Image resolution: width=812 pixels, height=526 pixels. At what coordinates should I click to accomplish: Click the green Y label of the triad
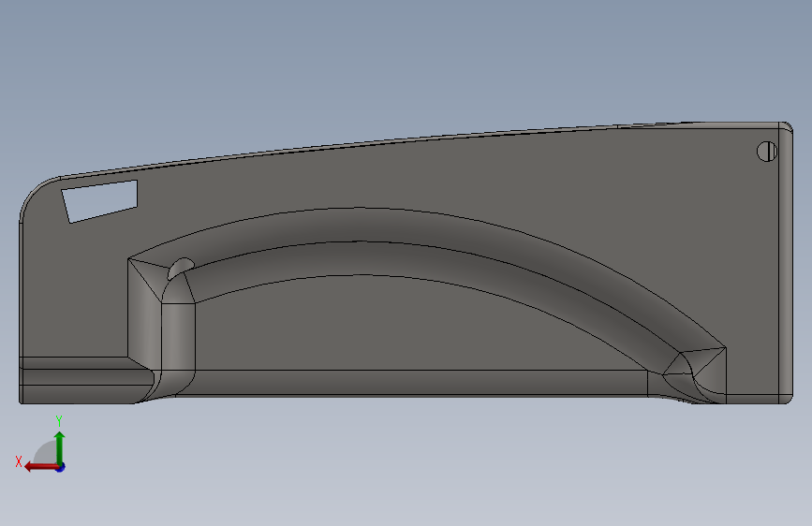pyautogui.click(x=59, y=420)
